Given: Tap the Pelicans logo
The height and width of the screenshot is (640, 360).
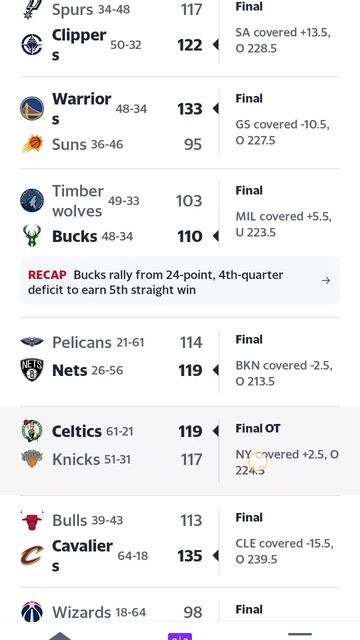Looking at the screenshot, I should tap(32, 342).
